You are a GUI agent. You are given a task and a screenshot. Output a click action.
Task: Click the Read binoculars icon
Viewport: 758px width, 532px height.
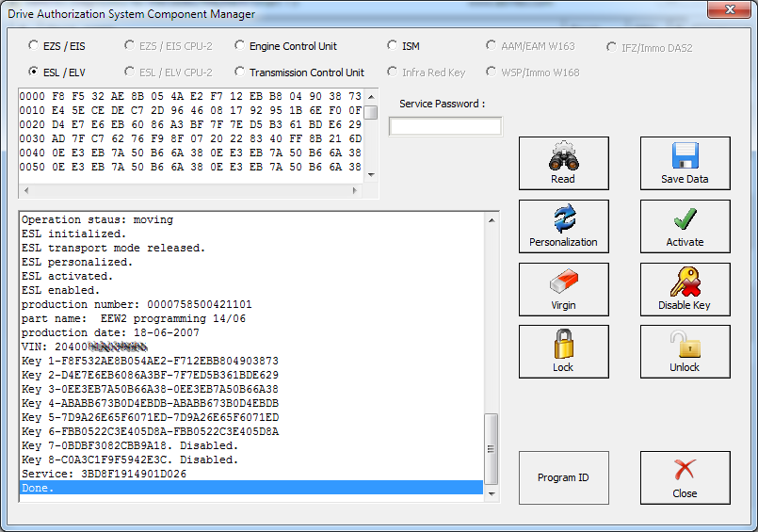563,155
